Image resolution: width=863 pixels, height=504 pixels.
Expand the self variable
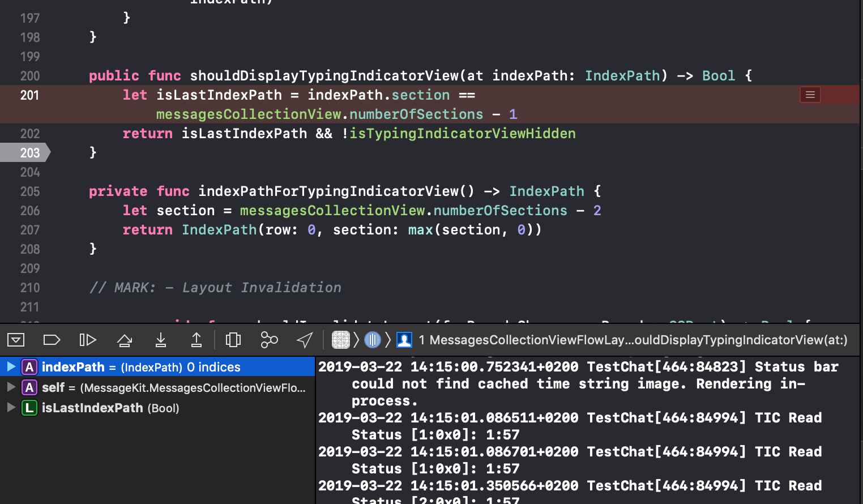(11, 387)
